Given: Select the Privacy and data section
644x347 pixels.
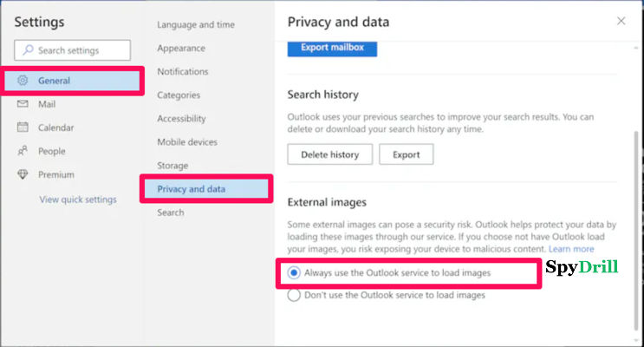Looking at the screenshot, I should pyautogui.click(x=206, y=189).
